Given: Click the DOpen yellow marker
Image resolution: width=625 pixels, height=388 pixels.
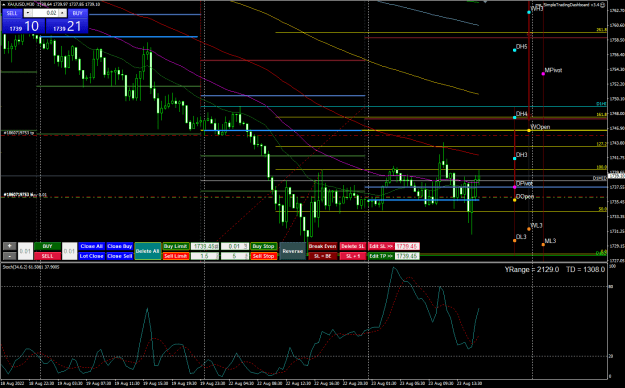Looking at the screenshot, I should tap(515, 200).
